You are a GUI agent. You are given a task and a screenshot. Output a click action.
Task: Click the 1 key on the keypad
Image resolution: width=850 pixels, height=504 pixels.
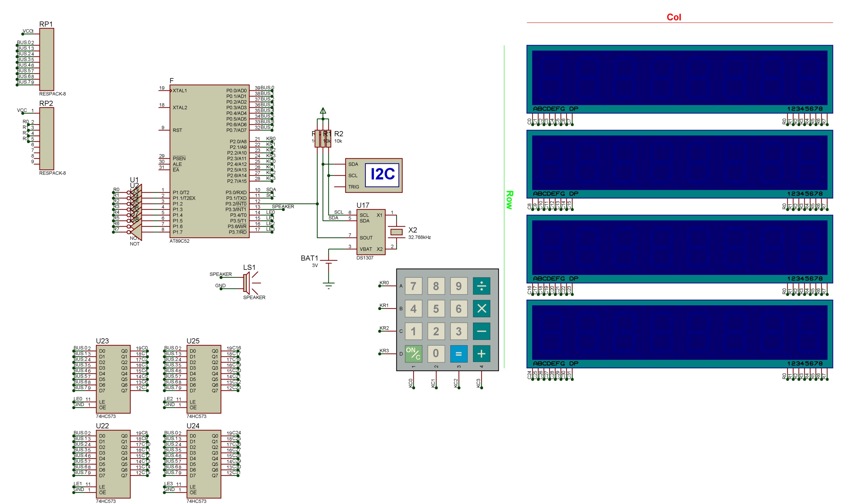pyautogui.click(x=413, y=331)
